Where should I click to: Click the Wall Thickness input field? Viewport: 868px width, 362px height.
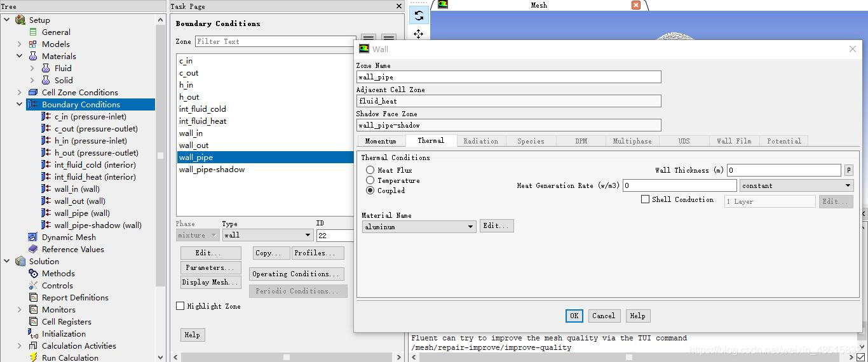[x=784, y=170]
